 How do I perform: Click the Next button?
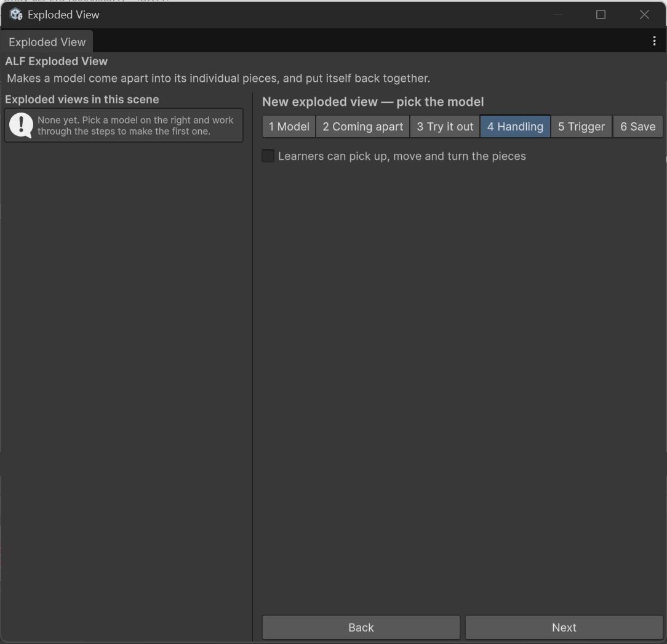pyautogui.click(x=564, y=627)
